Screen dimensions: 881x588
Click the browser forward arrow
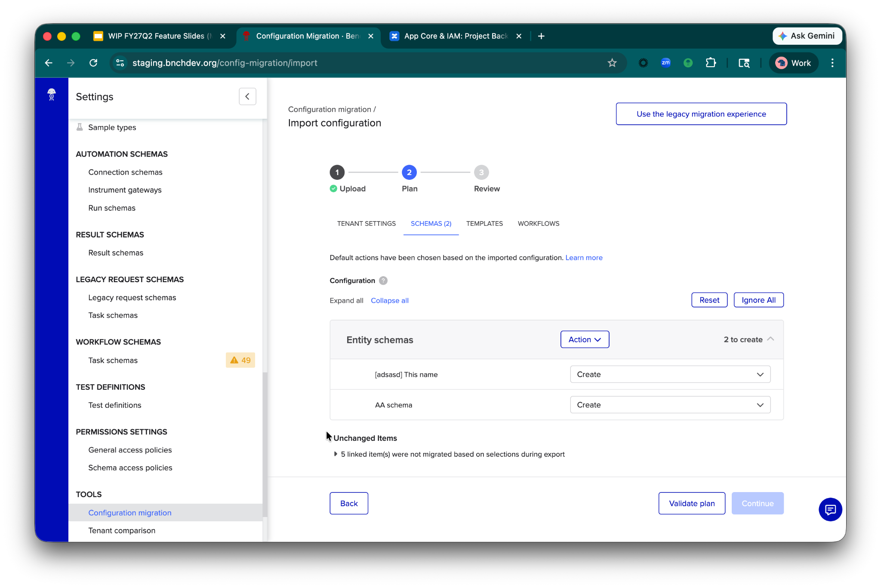coord(71,63)
